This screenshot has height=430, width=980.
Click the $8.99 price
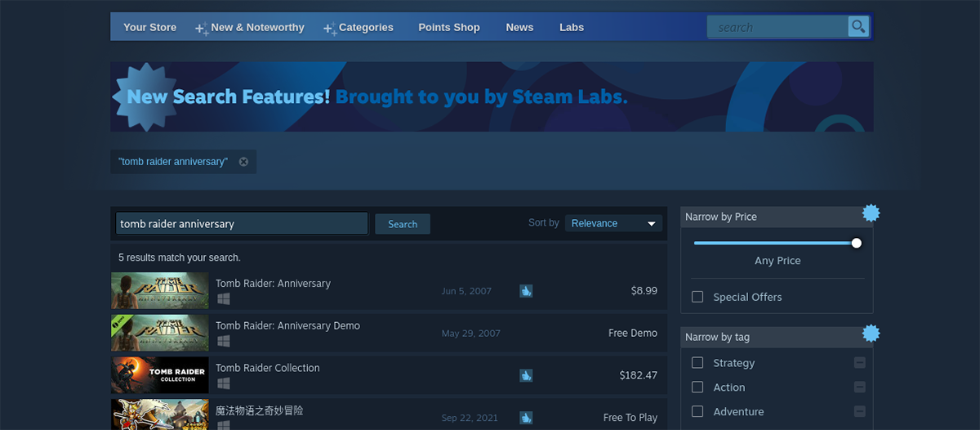[x=644, y=290]
